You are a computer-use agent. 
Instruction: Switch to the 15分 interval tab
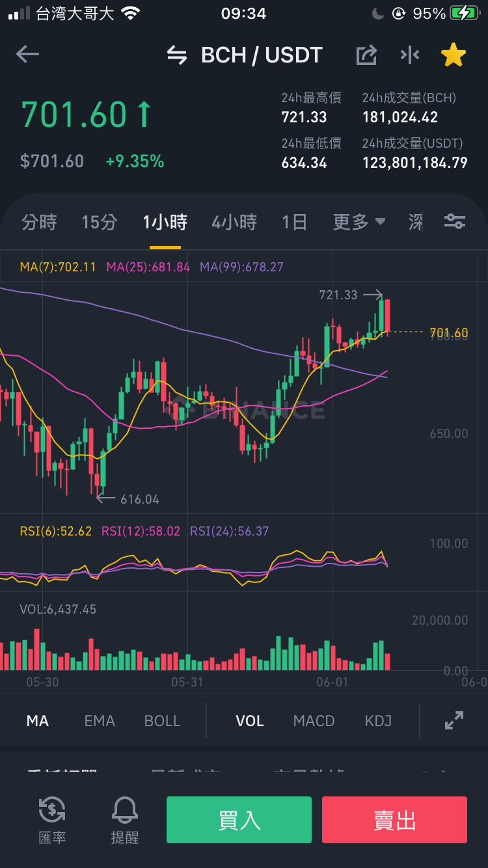[100, 223]
